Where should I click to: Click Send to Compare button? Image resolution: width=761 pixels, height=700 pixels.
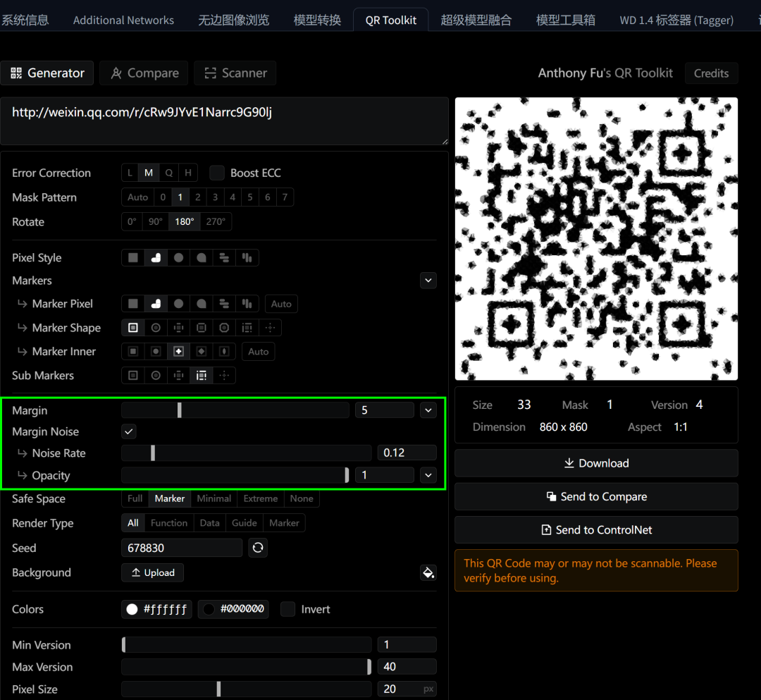click(x=596, y=496)
